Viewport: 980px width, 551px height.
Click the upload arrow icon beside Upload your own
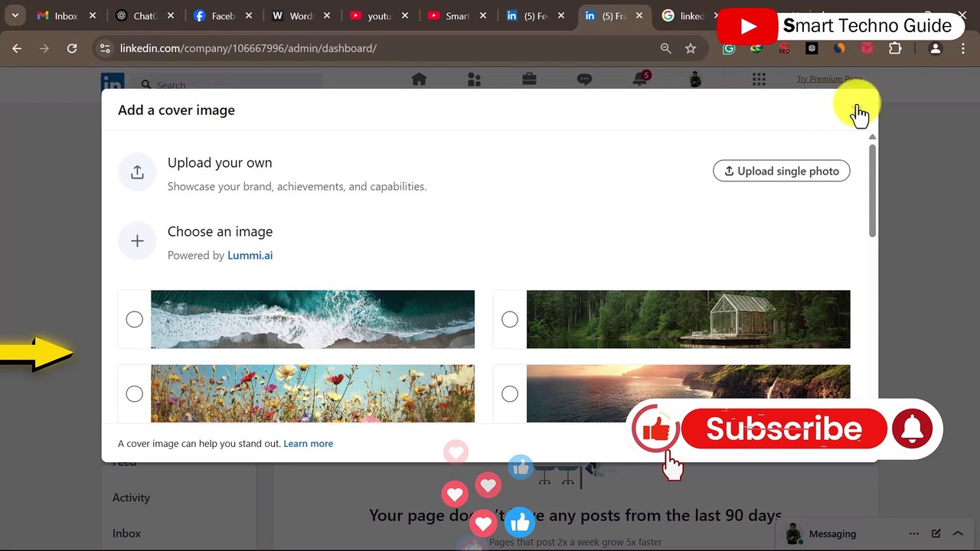137,172
